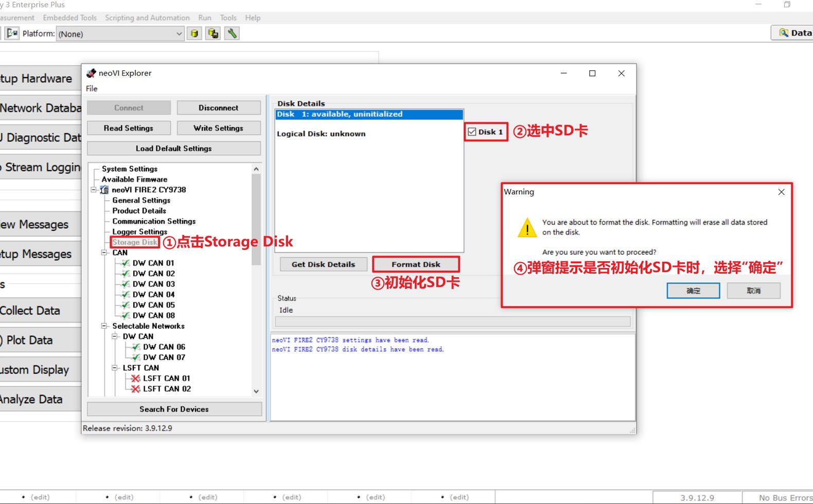Collapse the Selectable Networks node
The width and height of the screenshot is (813, 504).
[104, 326]
